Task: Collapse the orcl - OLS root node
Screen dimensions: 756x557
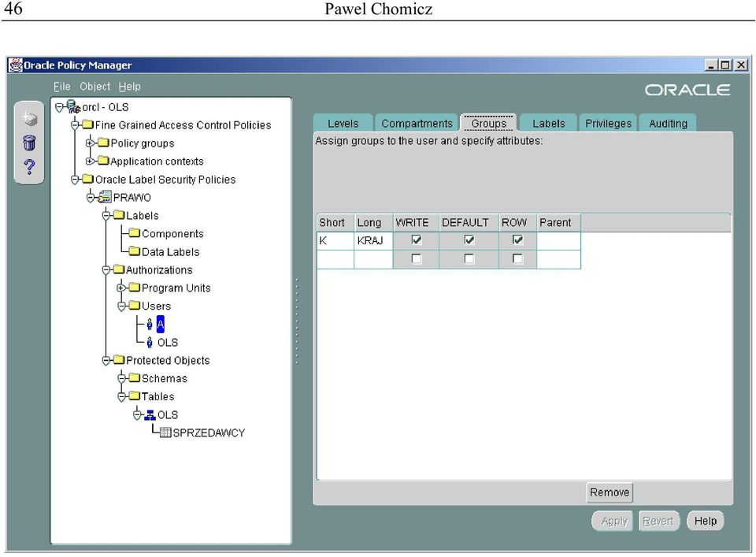Action: (x=59, y=107)
